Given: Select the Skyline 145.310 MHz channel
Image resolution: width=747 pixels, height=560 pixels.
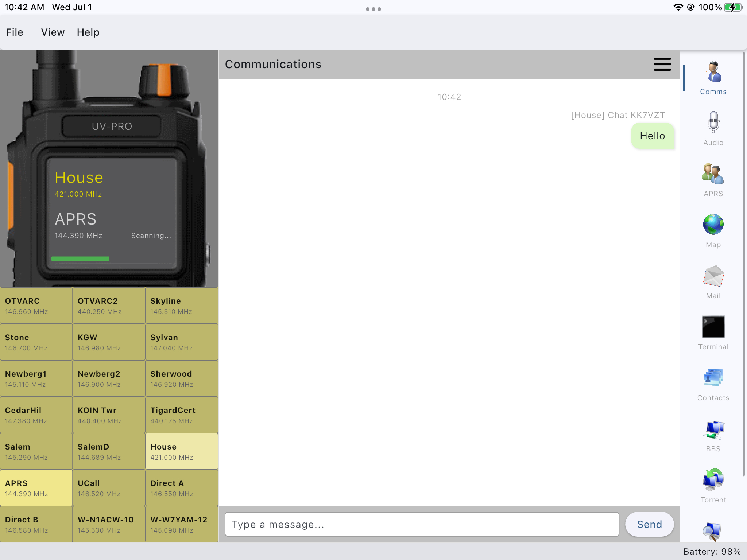Looking at the screenshot, I should click(182, 306).
